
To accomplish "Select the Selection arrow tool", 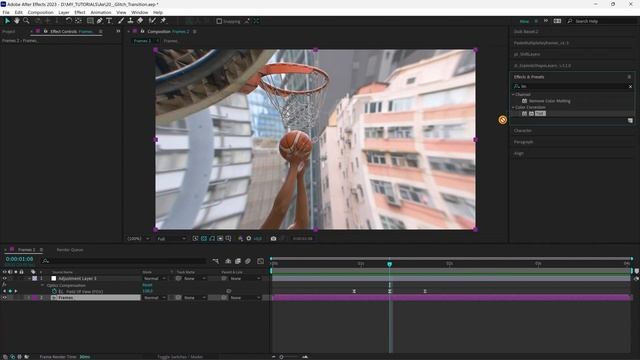I will pos(7,21).
